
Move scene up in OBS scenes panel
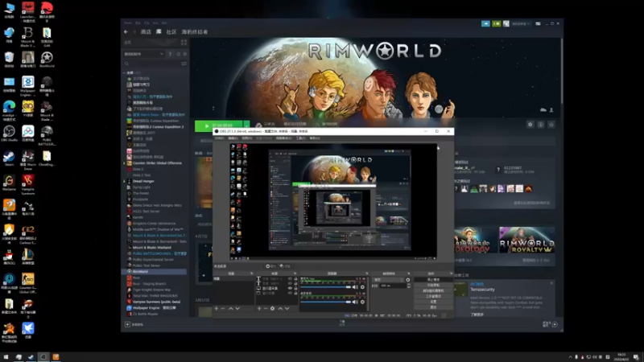point(230,308)
